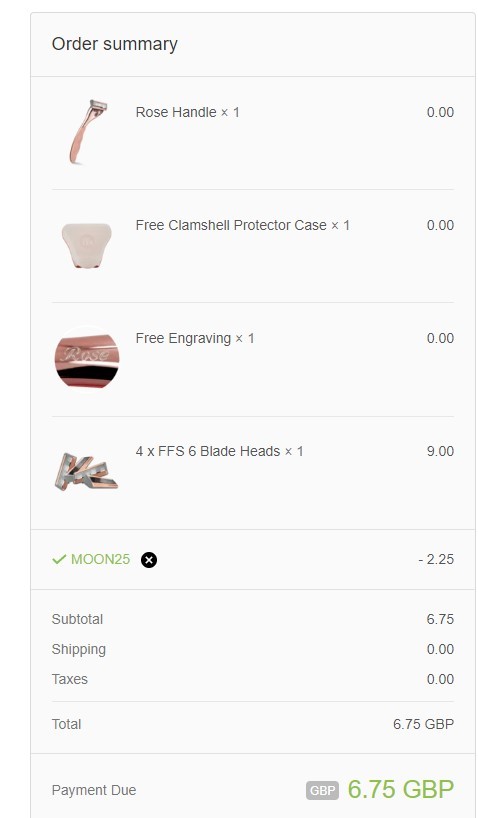Open the Free Engraving round thumbnail
Viewport: 478px width, 818px height.
87,358
